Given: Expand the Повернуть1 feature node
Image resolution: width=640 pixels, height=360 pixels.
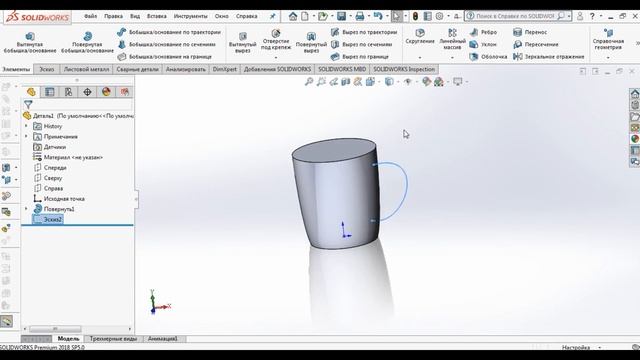Looking at the screenshot, I should [x=26, y=209].
